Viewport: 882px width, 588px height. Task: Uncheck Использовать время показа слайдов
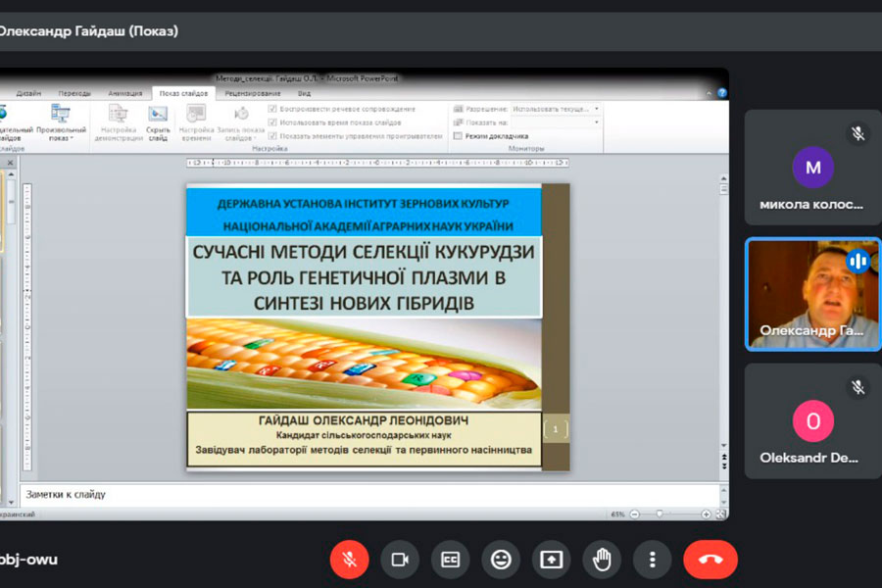coord(272,122)
